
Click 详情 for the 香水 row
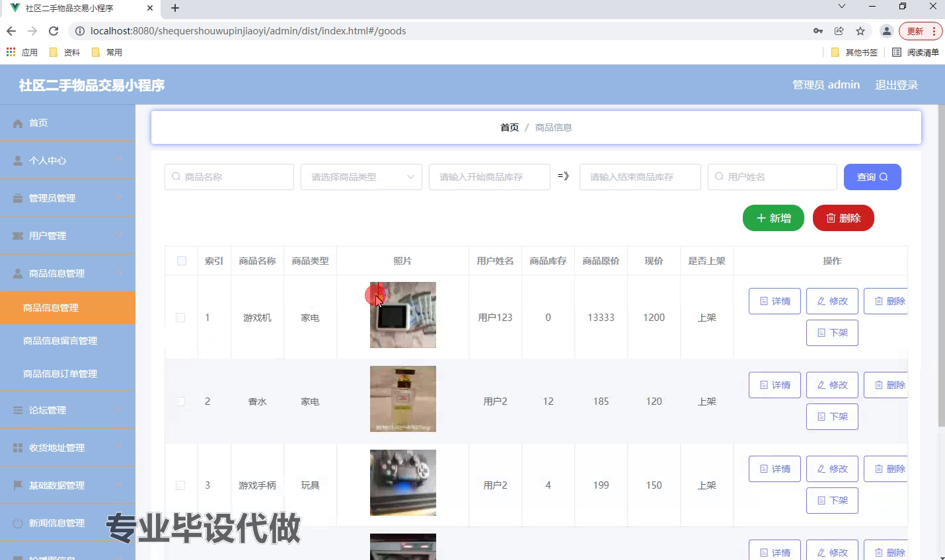(775, 385)
